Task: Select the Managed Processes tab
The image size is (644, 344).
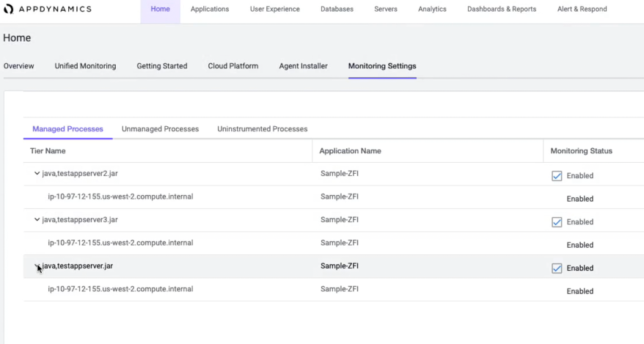Action: (67, 129)
